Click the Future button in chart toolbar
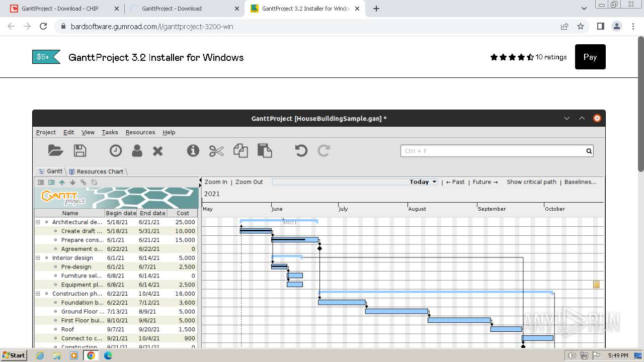The height and width of the screenshot is (362, 644). [x=485, y=182]
